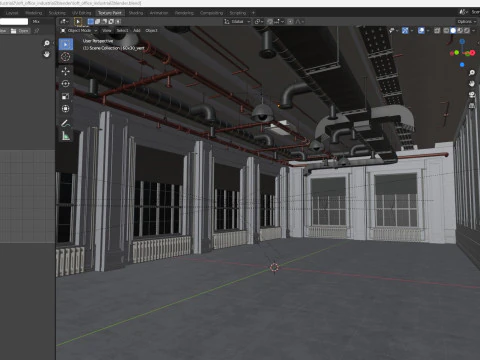
Task: Add a new workspace with plus button
Action: [x=253, y=13]
